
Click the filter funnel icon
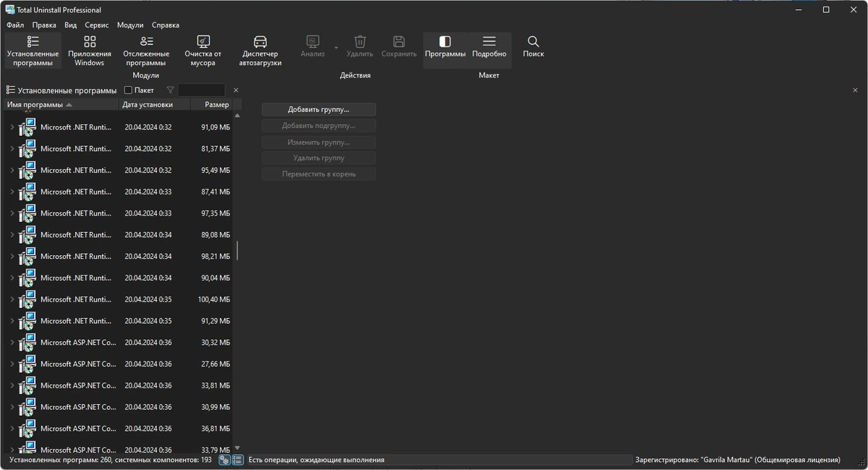(170, 90)
